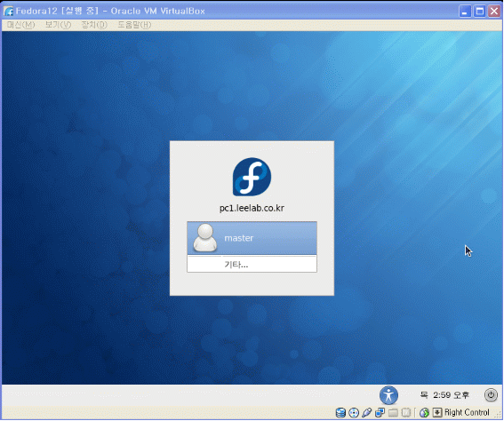Click the hard disk activity icon
Viewport: 504px width, 421px height.
click(x=340, y=412)
